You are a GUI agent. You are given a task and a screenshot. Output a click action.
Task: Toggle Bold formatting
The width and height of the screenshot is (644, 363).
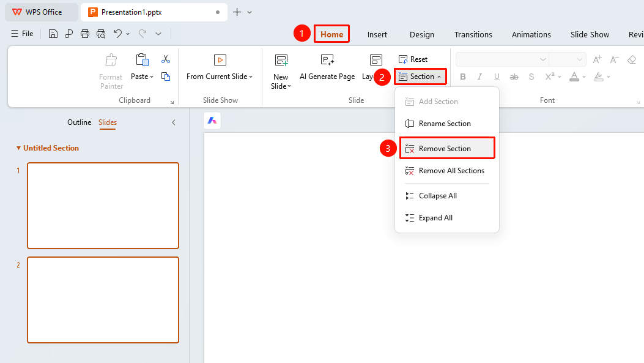463,77
